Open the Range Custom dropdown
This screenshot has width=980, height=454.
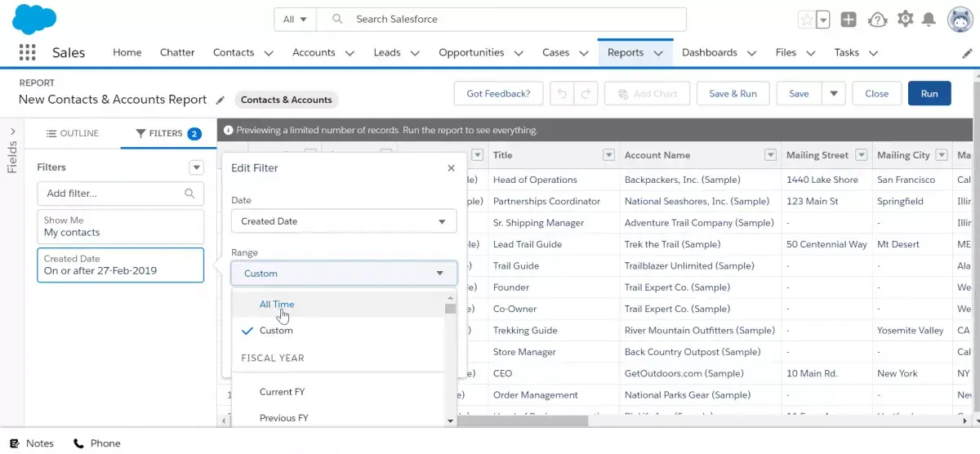344,274
